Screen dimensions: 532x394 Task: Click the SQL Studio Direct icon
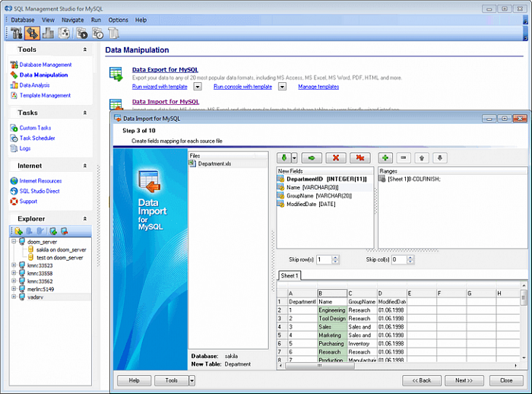point(14,191)
